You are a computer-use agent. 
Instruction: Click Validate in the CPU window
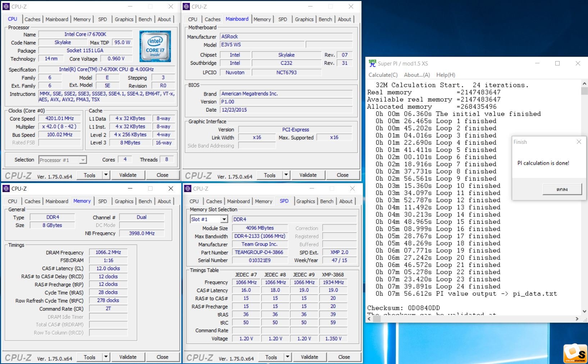pos(128,175)
